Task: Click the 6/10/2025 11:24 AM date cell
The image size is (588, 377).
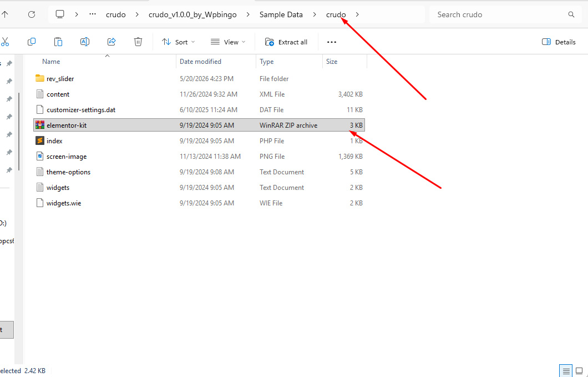Action: (x=209, y=110)
